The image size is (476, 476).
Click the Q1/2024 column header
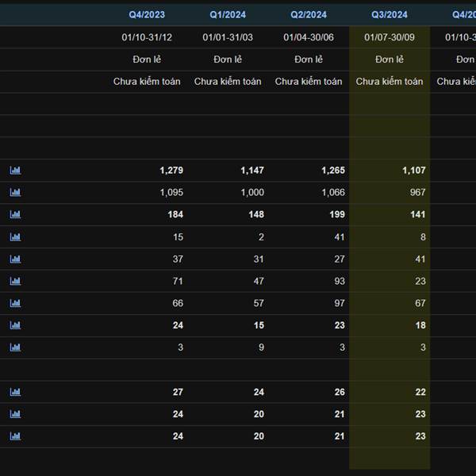click(228, 14)
